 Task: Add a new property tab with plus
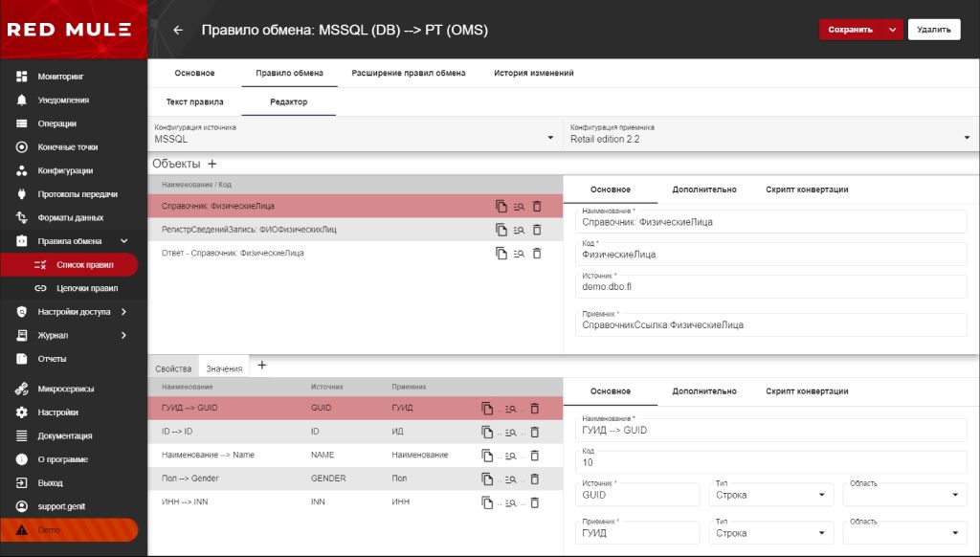tap(262, 365)
